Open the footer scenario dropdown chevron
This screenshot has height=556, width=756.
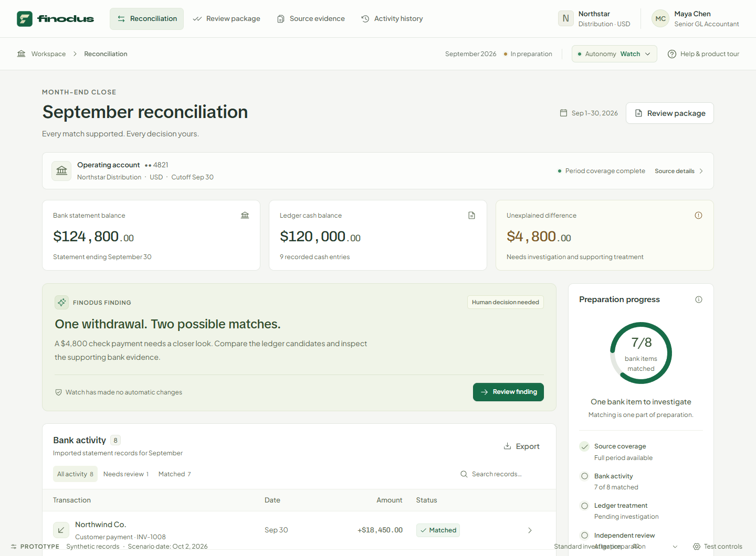675,547
